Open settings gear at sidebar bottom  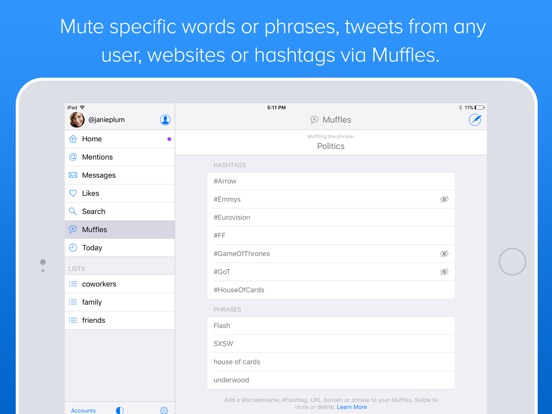tap(164, 410)
